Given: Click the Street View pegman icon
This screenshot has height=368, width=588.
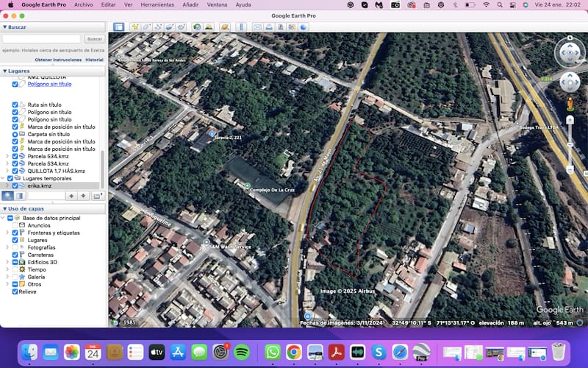Looking at the screenshot, I should 570,105.
